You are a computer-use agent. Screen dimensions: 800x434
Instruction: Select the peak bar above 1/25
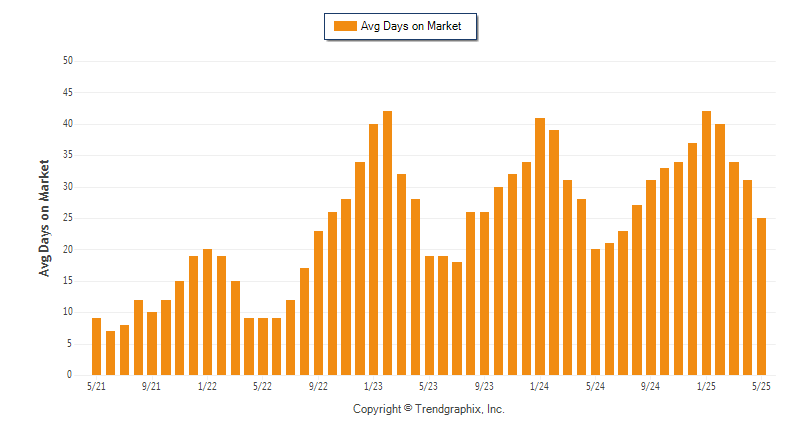(x=706, y=243)
